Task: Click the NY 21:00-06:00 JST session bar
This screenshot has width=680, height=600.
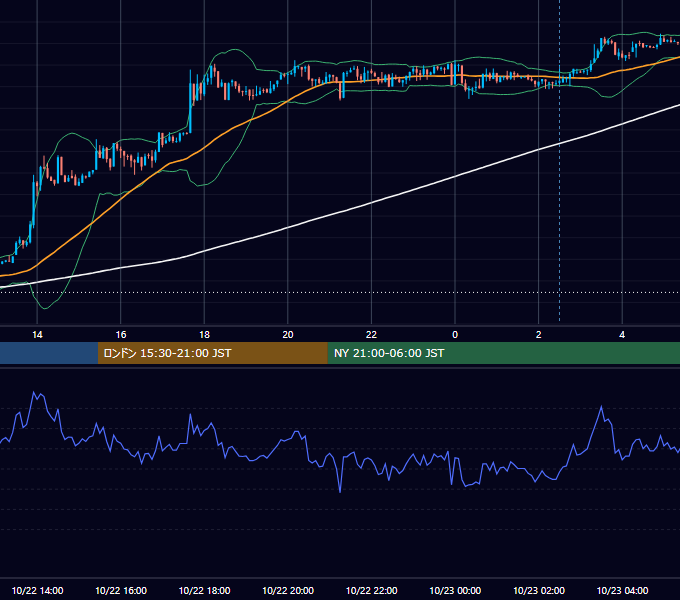Action: (503, 353)
